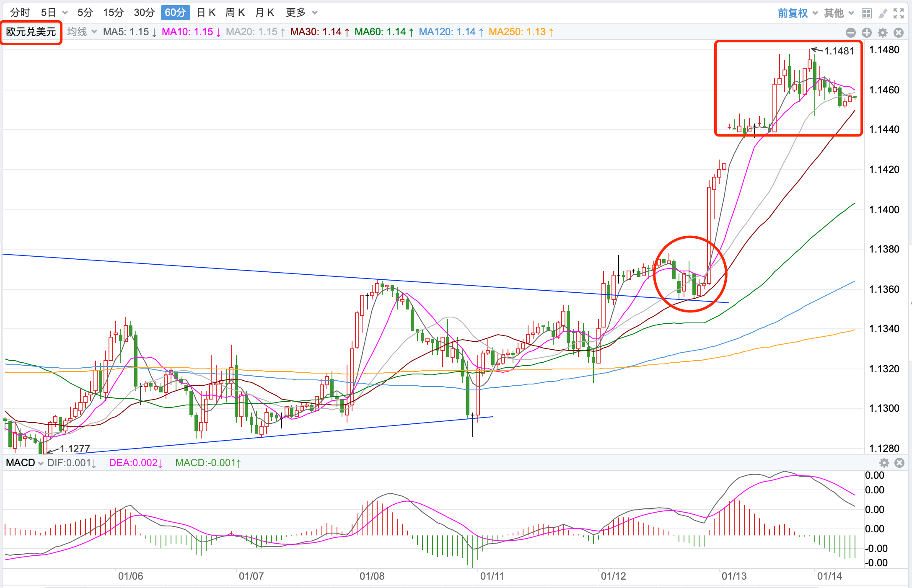Click the 1.1360 price axis label
The image size is (912, 588).
884,289
